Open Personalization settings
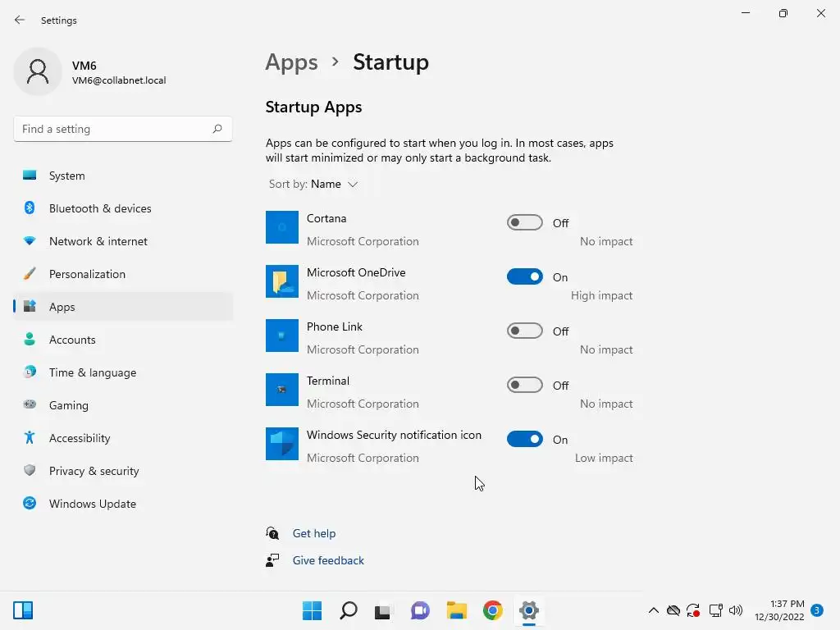840x630 pixels. (123, 274)
